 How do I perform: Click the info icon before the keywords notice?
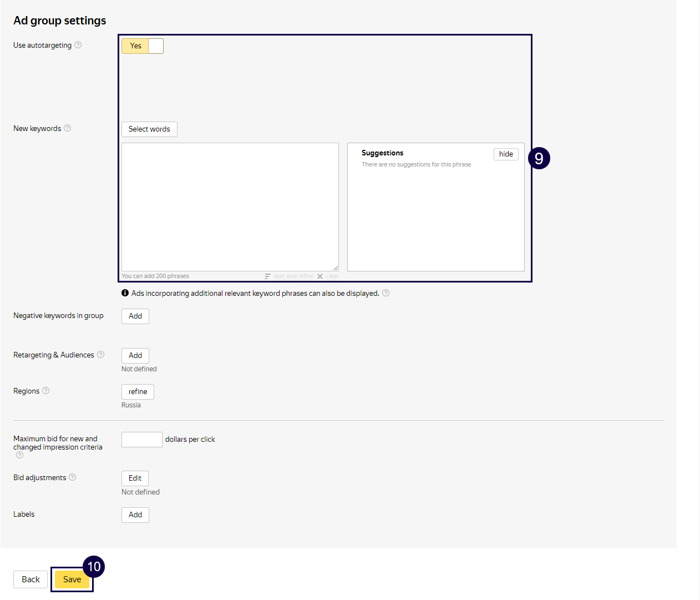pyautogui.click(x=125, y=293)
